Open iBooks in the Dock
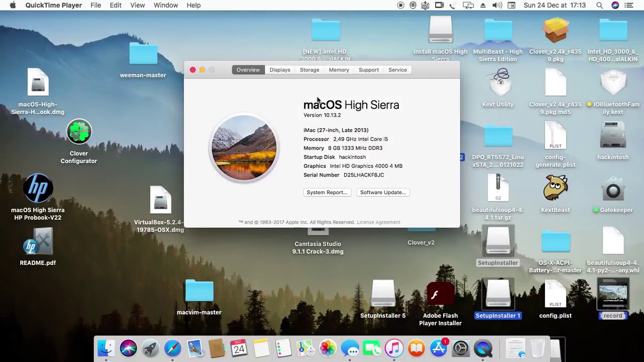This screenshot has width=644, height=362. click(x=416, y=348)
